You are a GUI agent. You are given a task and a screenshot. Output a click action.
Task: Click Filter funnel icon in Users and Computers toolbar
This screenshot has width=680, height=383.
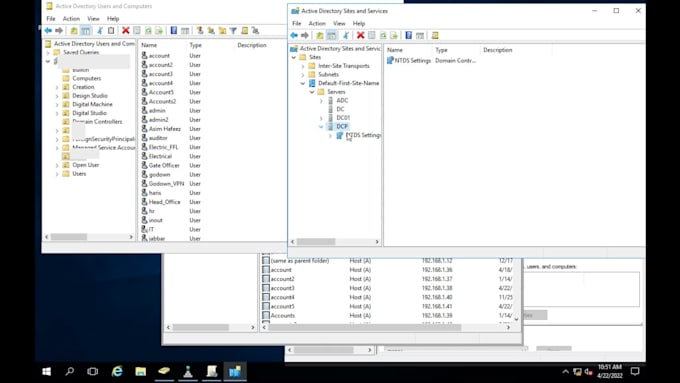[x=233, y=30]
